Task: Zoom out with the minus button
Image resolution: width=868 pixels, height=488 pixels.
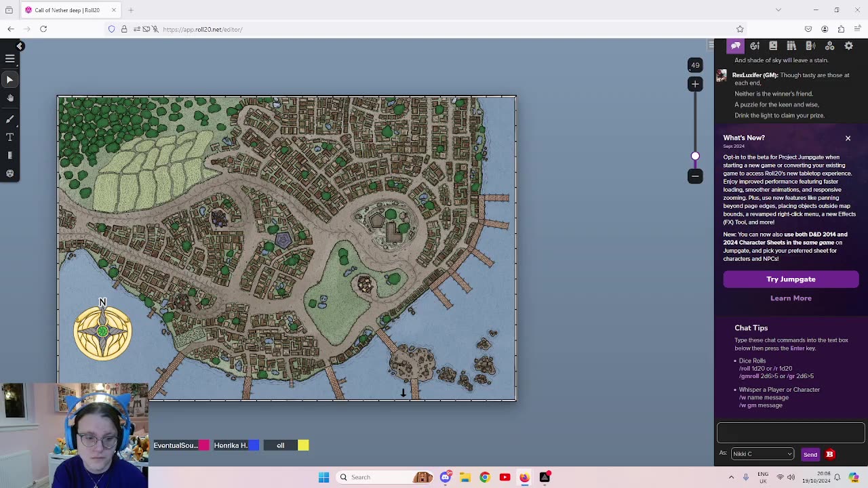Action: 695,176
